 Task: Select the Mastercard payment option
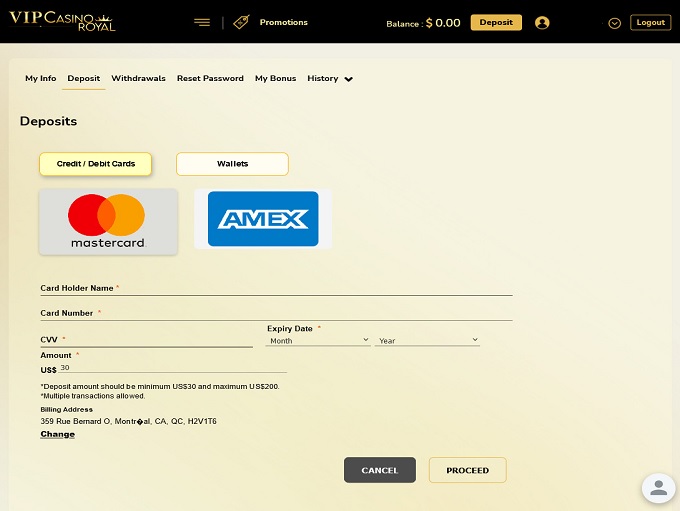pos(108,222)
